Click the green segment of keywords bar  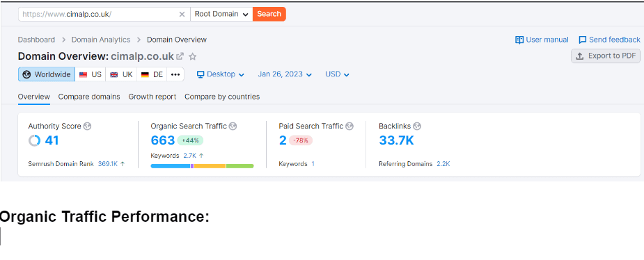240,166
